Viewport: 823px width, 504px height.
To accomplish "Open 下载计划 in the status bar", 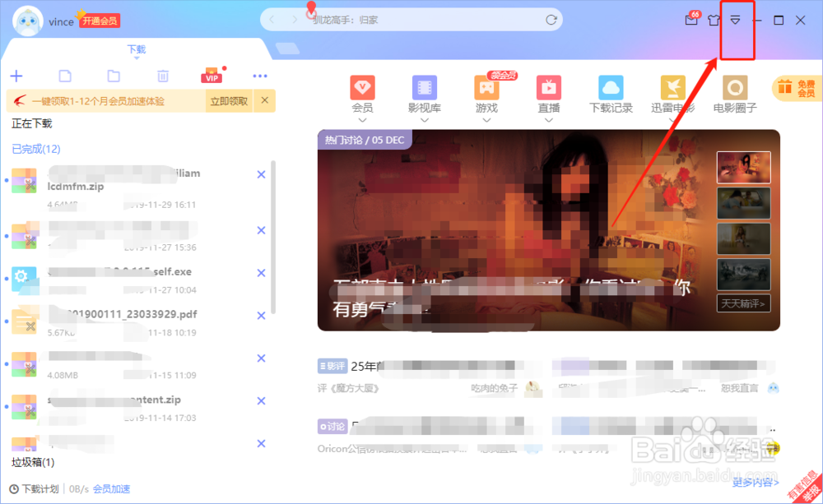I will tap(34, 489).
